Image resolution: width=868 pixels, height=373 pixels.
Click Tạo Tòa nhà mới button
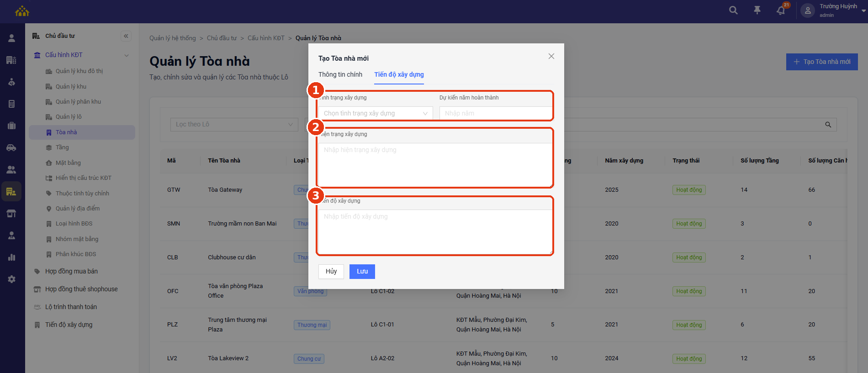822,62
